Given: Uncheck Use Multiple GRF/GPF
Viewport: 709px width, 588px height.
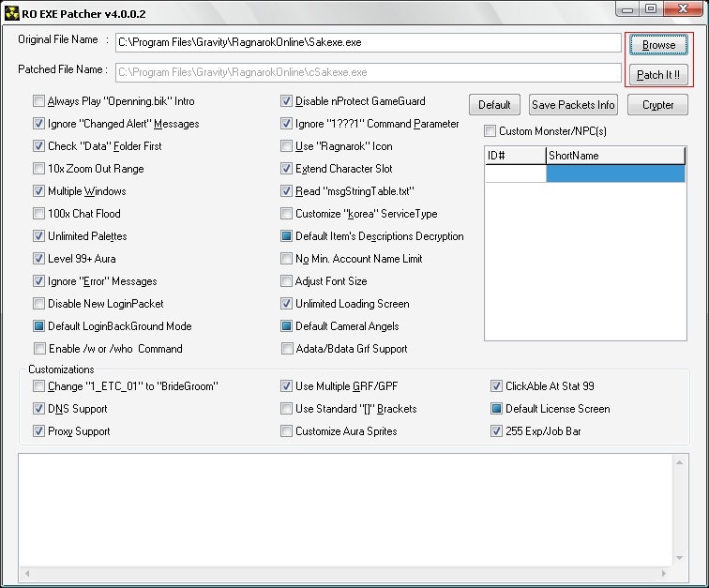Looking at the screenshot, I should click(x=286, y=386).
